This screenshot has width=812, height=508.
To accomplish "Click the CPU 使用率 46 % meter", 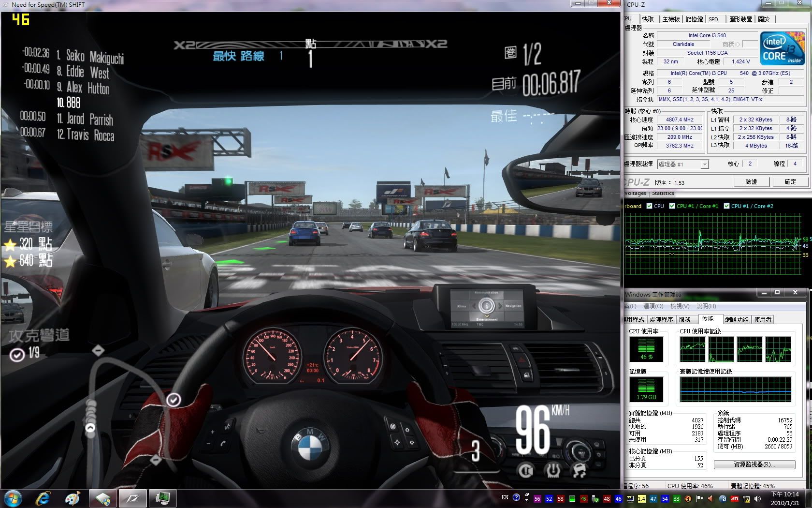I will [646, 349].
